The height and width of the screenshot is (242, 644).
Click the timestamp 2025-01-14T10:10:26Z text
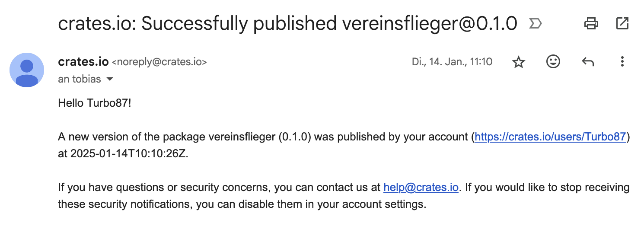(x=129, y=154)
